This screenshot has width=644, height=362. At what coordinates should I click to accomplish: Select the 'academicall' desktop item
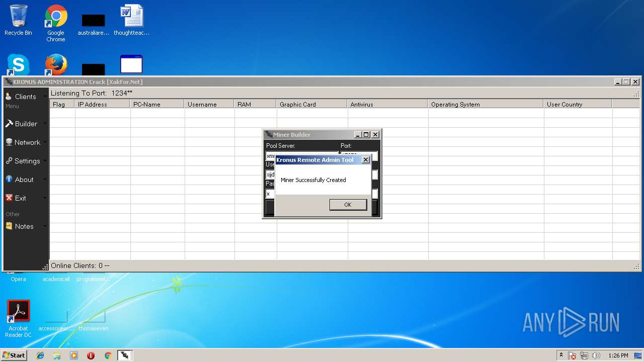56,279
